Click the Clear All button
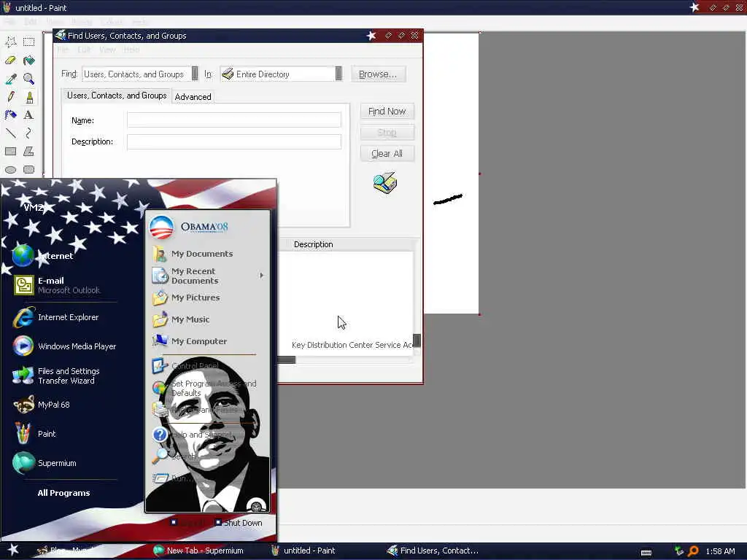 point(387,154)
